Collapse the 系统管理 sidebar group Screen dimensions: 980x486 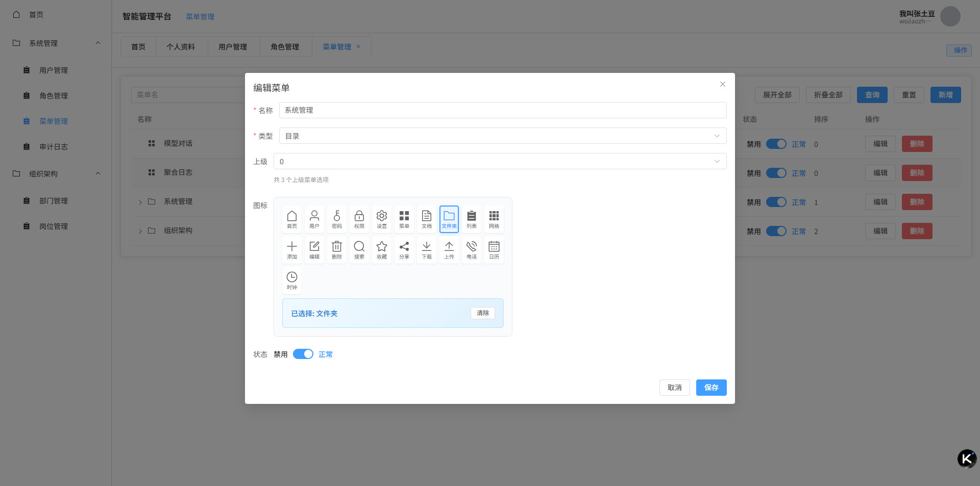pos(56,43)
